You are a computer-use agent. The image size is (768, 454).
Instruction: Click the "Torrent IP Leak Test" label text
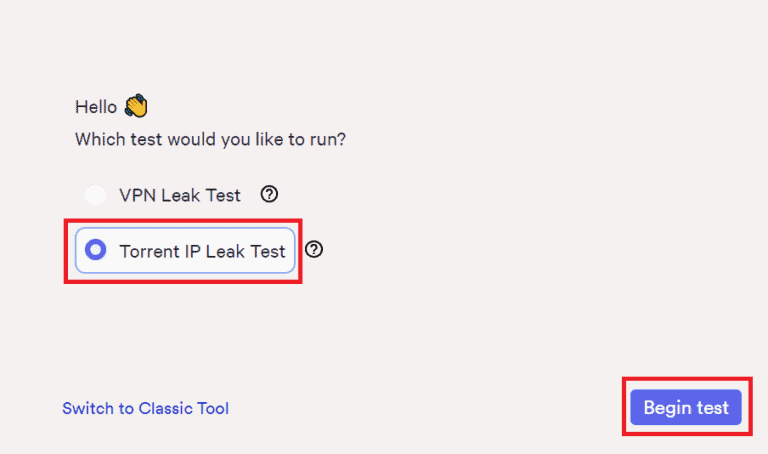(202, 251)
